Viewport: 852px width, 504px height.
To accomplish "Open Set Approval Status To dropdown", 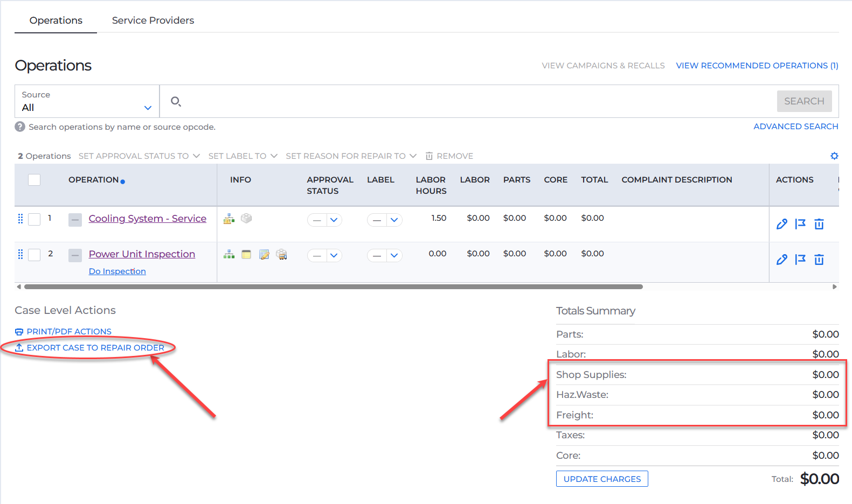I will (x=139, y=156).
